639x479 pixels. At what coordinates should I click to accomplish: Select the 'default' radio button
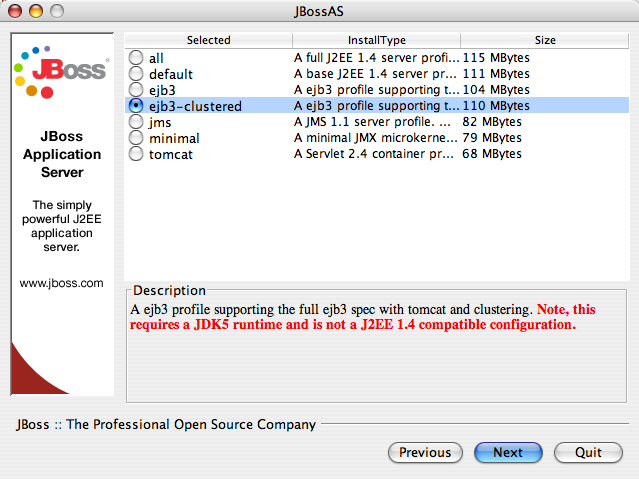[136, 74]
